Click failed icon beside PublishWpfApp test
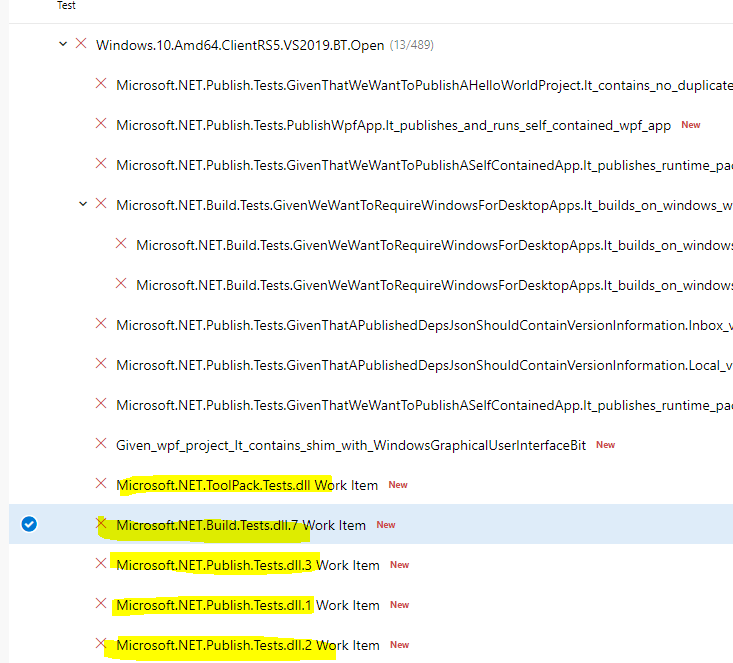This screenshot has width=733, height=663. (x=101, y=123)
